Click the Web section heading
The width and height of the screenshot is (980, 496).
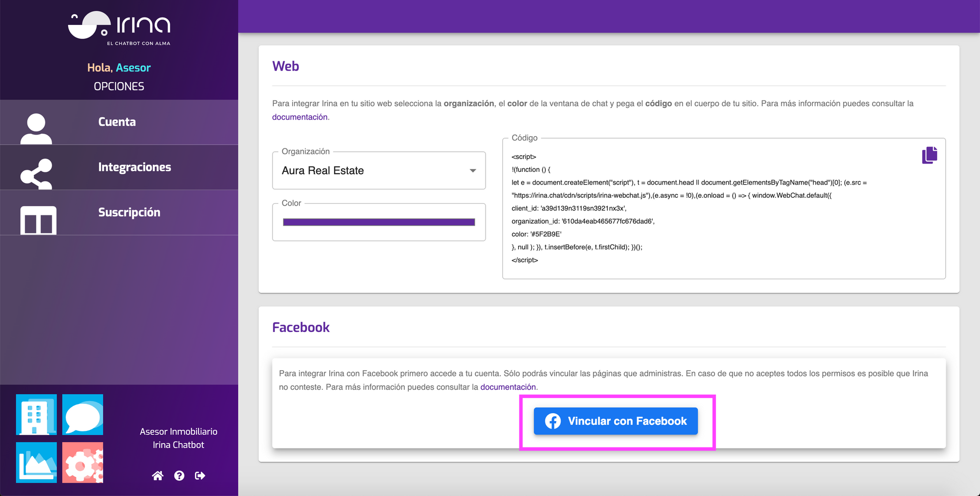point(286,66)
